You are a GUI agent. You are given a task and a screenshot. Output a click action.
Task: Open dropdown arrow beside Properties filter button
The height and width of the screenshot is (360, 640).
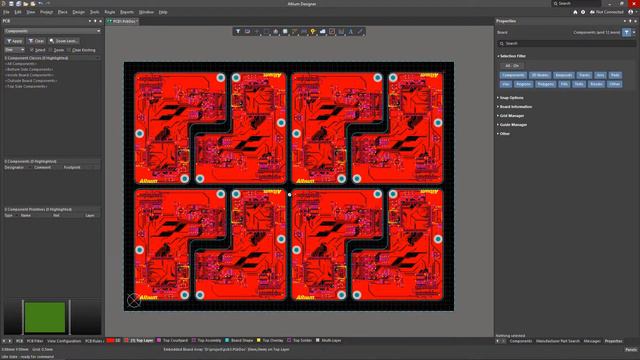[634, 32]
